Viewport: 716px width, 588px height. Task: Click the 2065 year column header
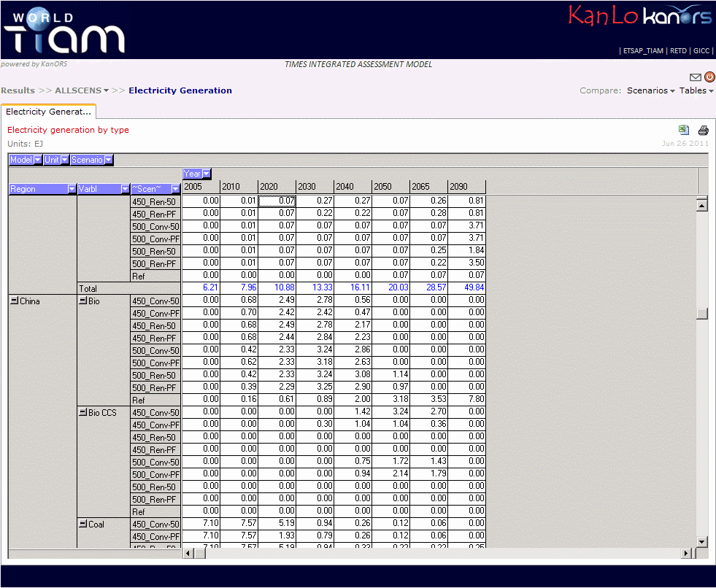[x=428, y=187]
